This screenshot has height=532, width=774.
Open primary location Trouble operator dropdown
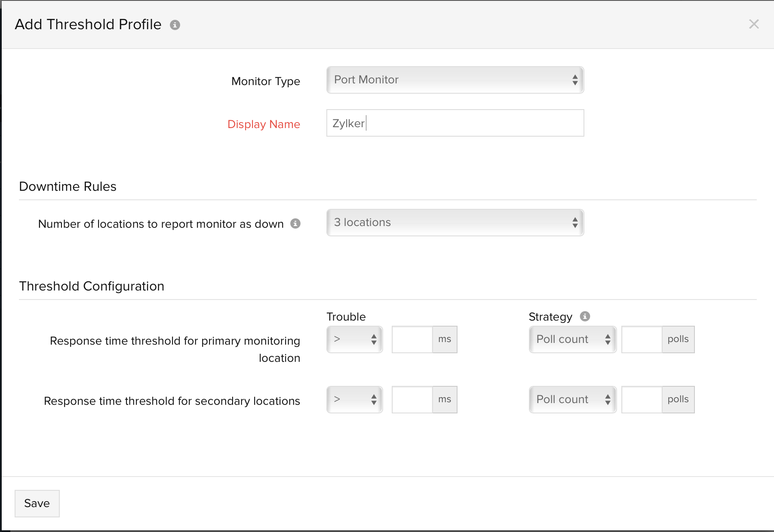(x=355, y=339)
